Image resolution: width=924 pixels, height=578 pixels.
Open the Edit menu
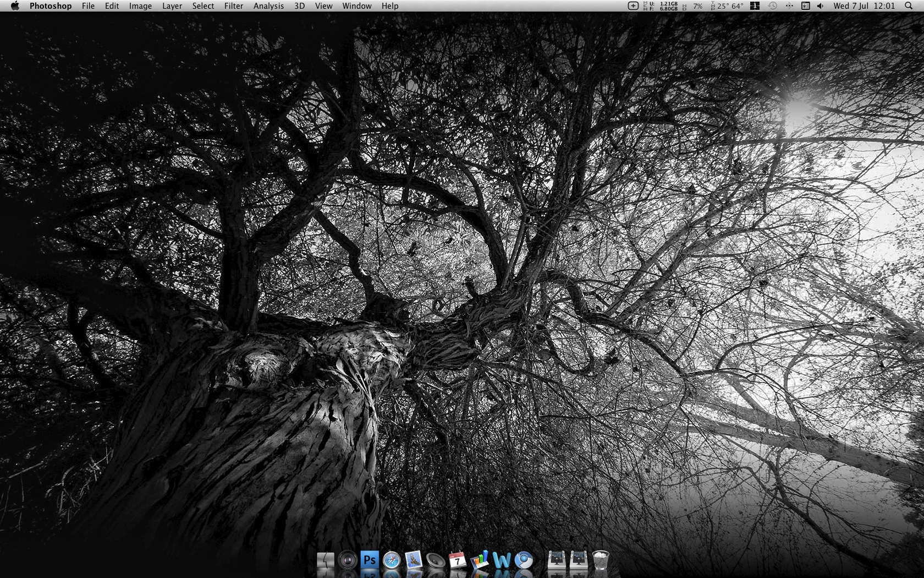click(x=112, y=6)
